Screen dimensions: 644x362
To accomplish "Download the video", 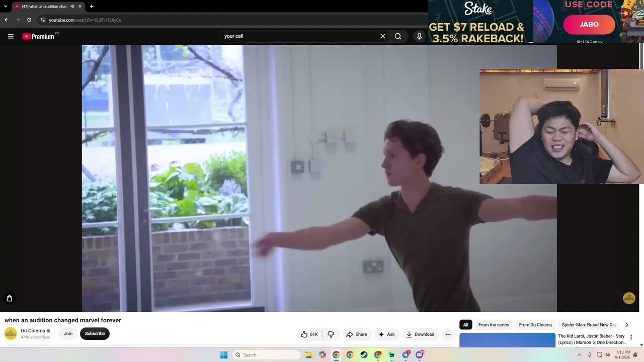I will tap(420, 334).
